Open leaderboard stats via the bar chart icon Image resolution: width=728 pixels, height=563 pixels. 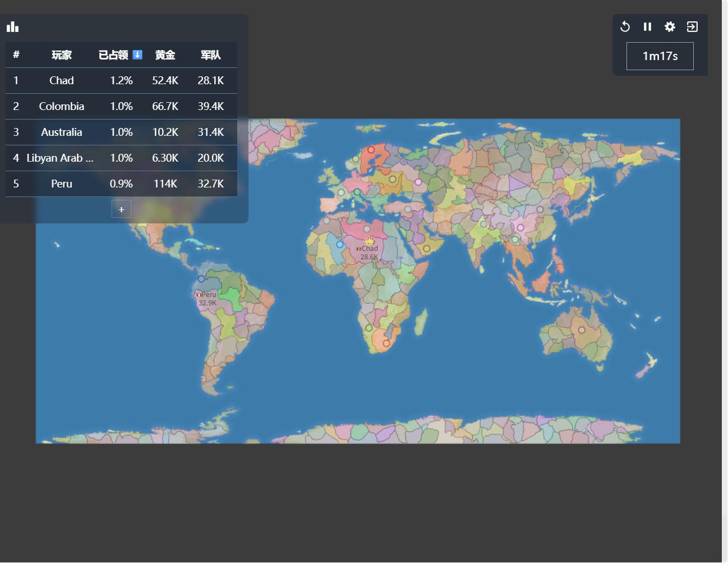tap(12, 26)
